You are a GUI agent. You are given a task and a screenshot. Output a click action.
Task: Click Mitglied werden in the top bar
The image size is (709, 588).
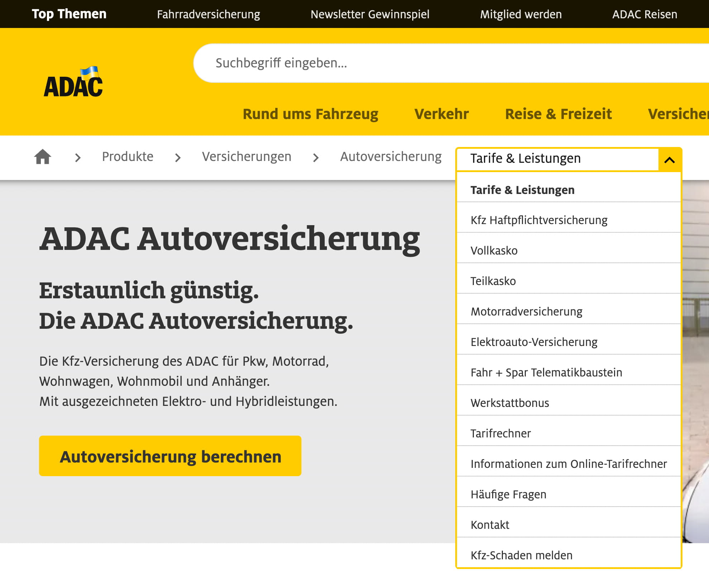521,14
